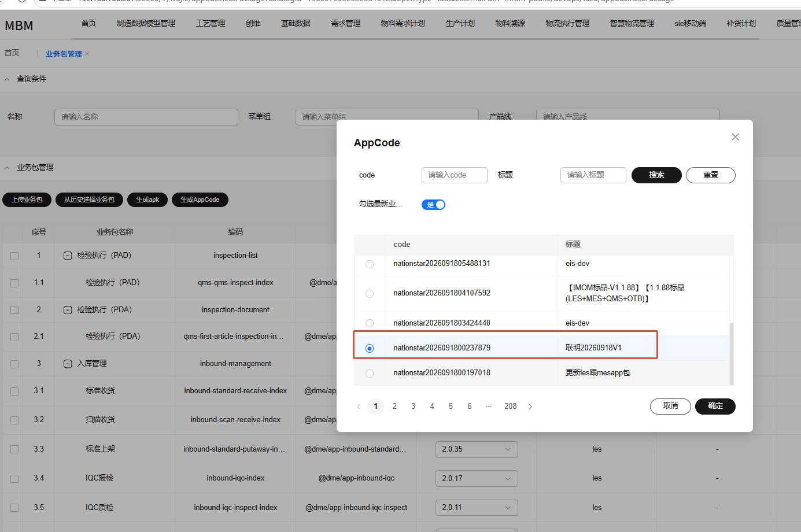The height and width of the screenshot is (532, 801).
Task: Collapse the 检验执行 (PAD) tree row
Action: [68, 256]
